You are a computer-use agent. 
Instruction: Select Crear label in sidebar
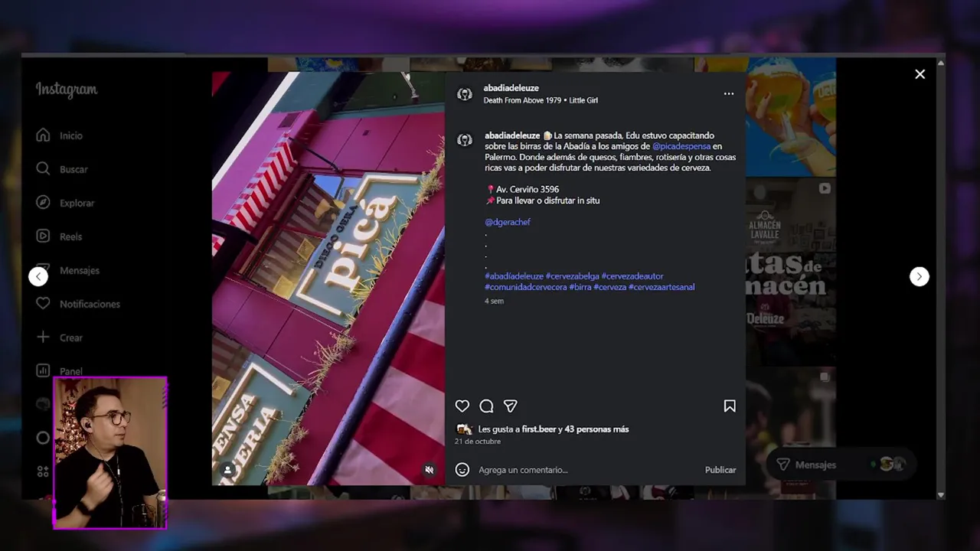[x=71, y=337]
